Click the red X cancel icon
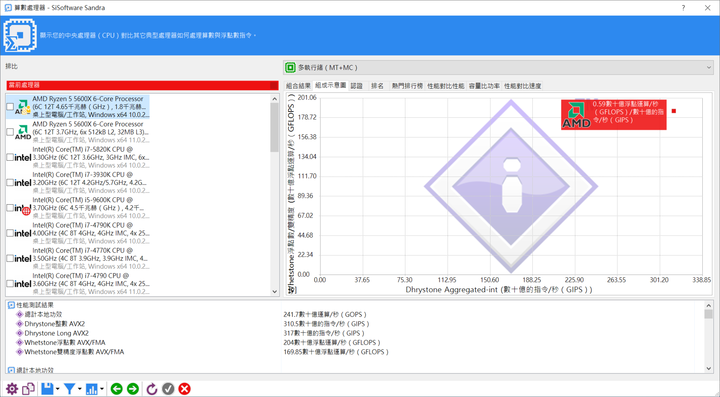The image size is (720, 397). point(185,389)
